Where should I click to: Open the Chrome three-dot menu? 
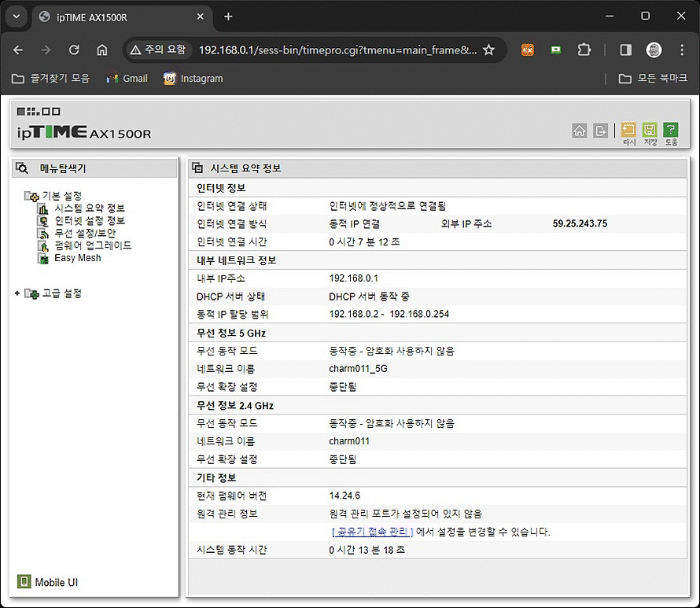tap(682, 50)
